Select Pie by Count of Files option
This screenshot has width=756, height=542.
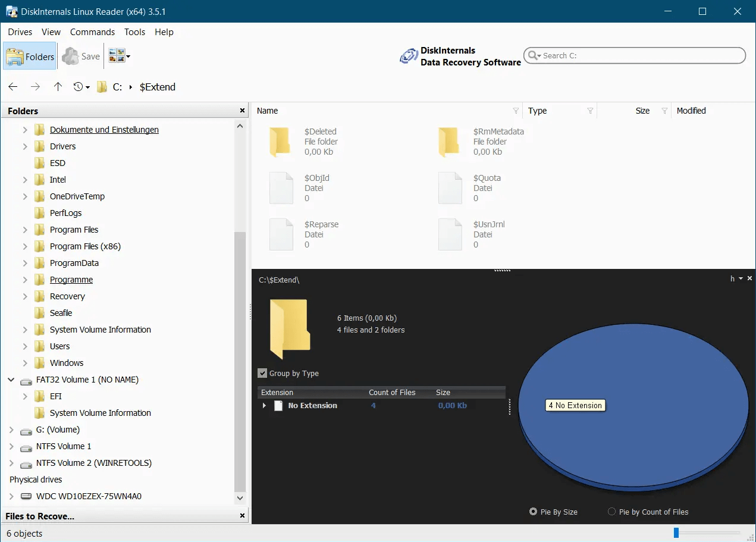647,512
